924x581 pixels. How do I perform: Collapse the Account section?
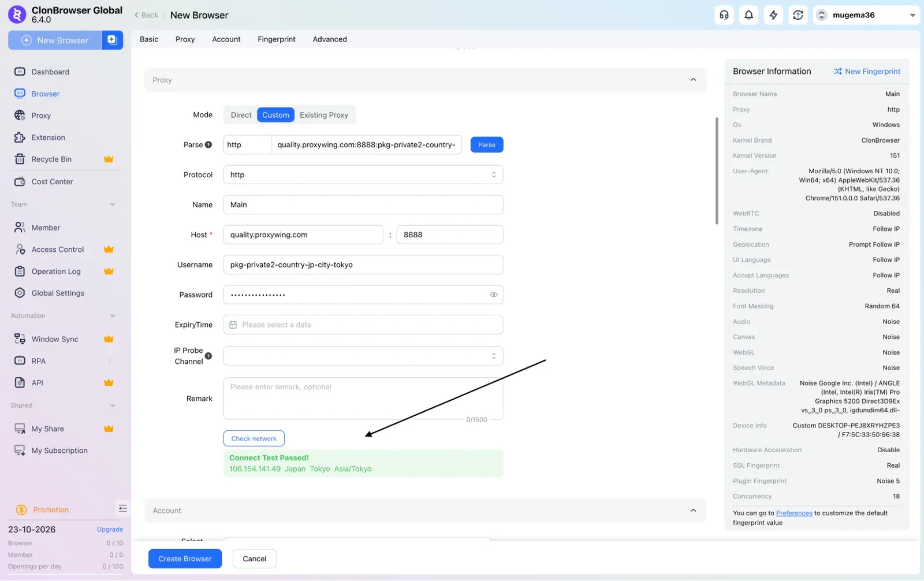click(x=694, y=511)
